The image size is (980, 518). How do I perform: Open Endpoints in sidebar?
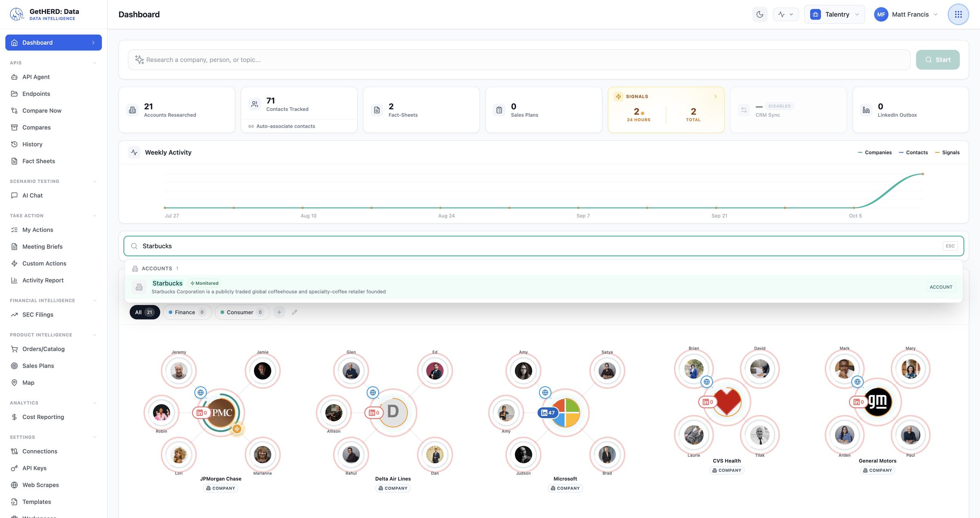click(53, 94)
